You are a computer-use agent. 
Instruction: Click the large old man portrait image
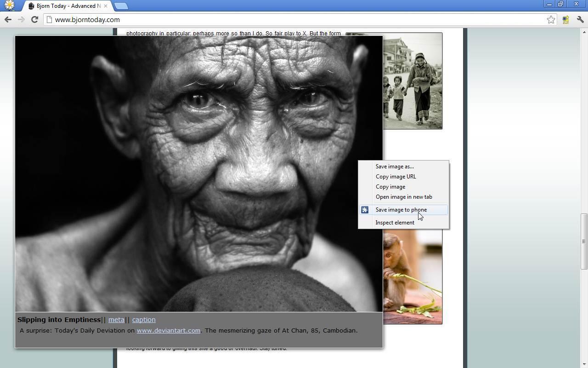199,174
